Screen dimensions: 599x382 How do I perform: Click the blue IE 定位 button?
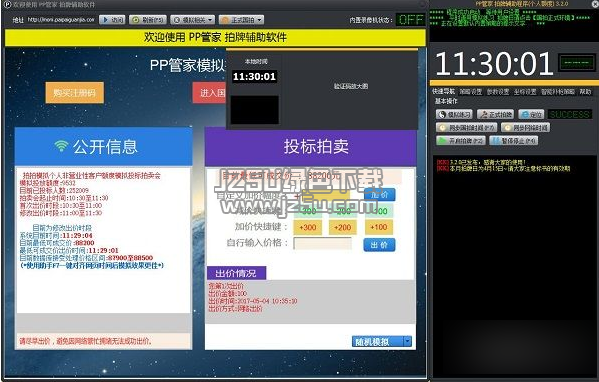point(531,114)
